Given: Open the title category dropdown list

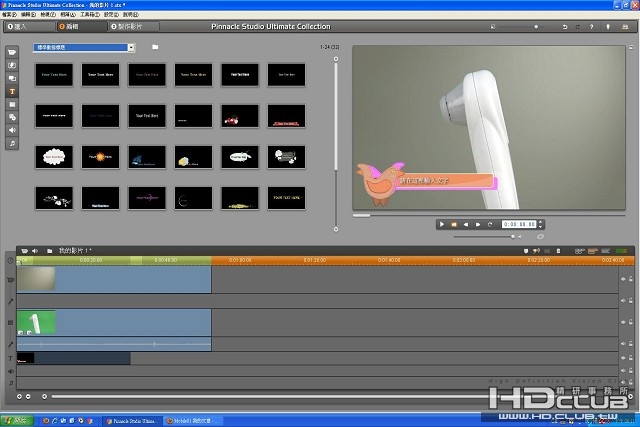Looking at the screenshot, I should (131, 47).
